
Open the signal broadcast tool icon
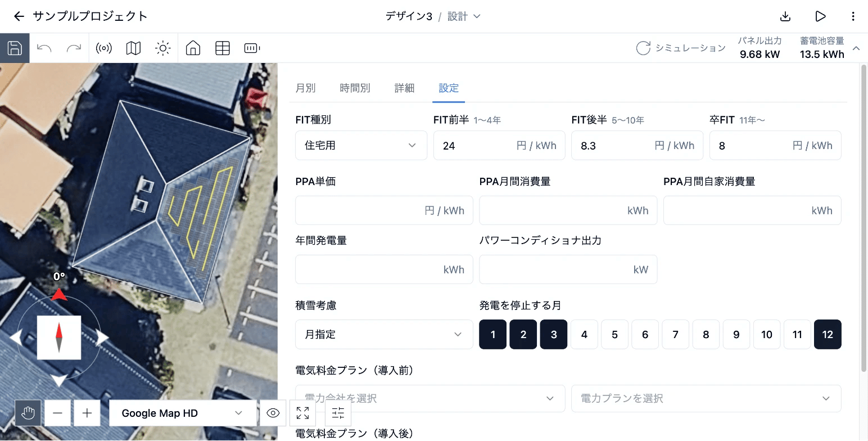[x=103, y=48]
